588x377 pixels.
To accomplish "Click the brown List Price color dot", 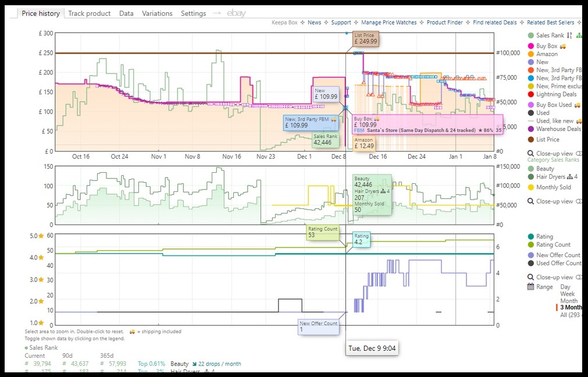I will click(x=530, y=140).
